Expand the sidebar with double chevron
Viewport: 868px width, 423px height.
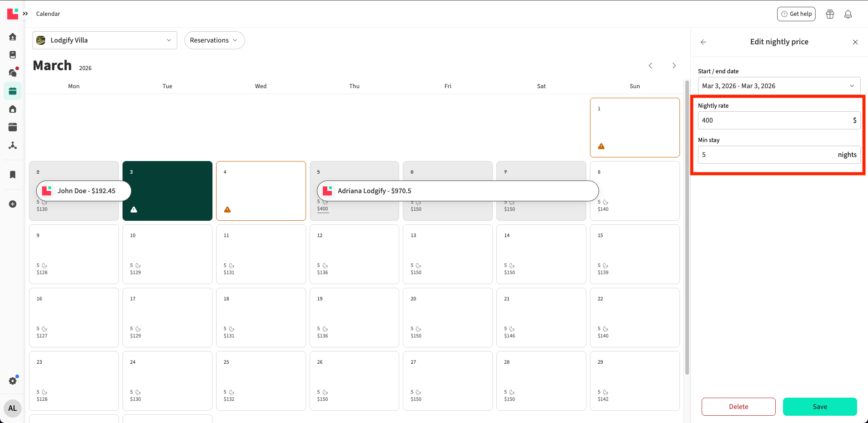[25, 14]
